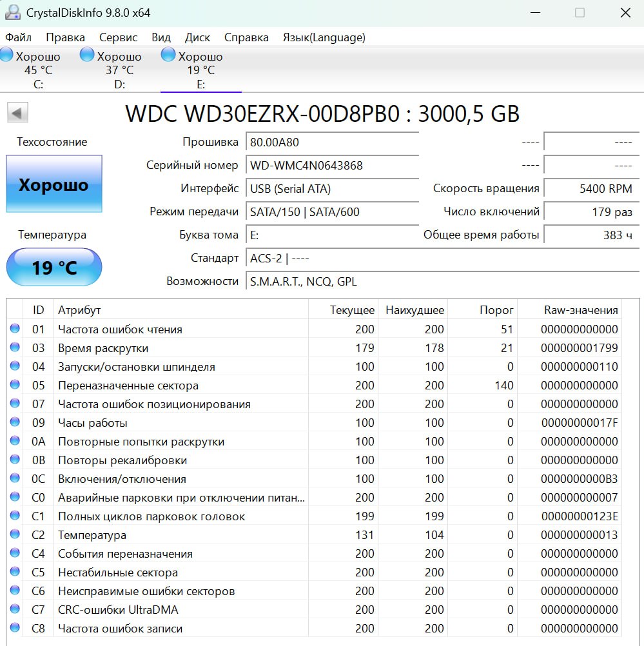Click status dot for attribute 0C row
The image size is (644, 646).
click(x=15, y=478)
